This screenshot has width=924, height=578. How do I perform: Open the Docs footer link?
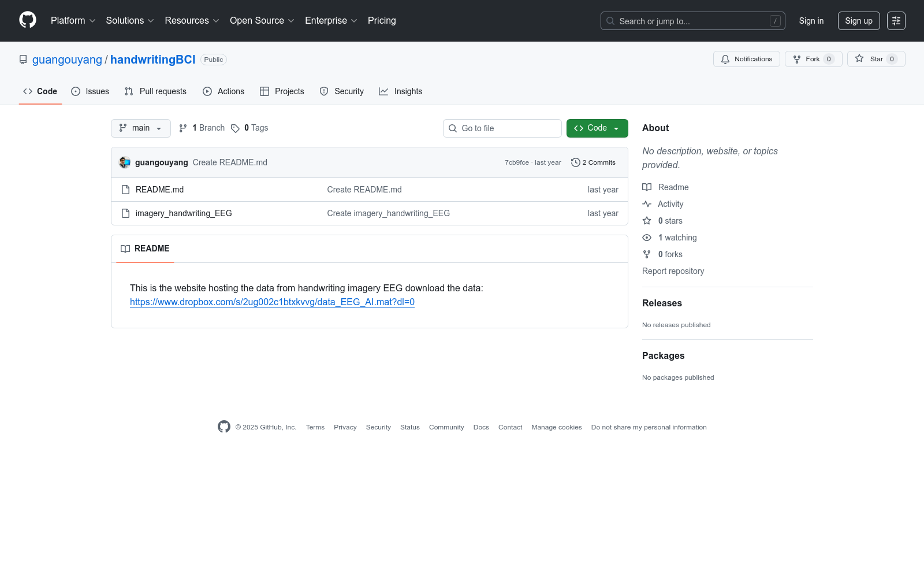pyautogui.click(x=481, y=427)
